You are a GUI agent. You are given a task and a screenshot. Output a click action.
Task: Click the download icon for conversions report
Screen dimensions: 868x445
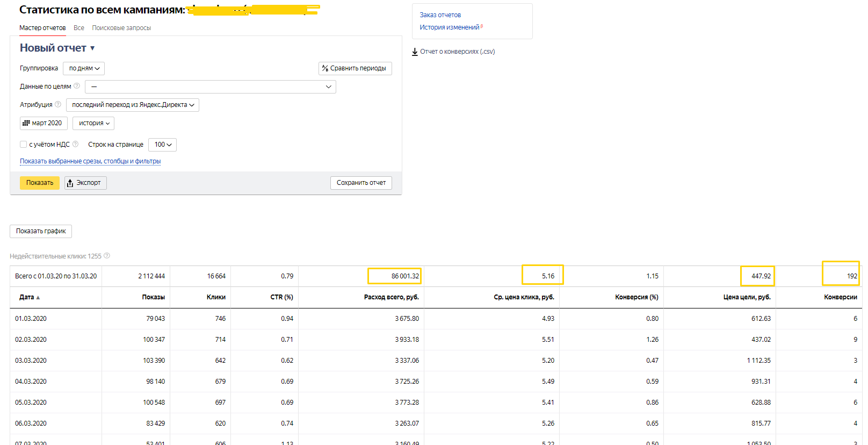point(415,52)
